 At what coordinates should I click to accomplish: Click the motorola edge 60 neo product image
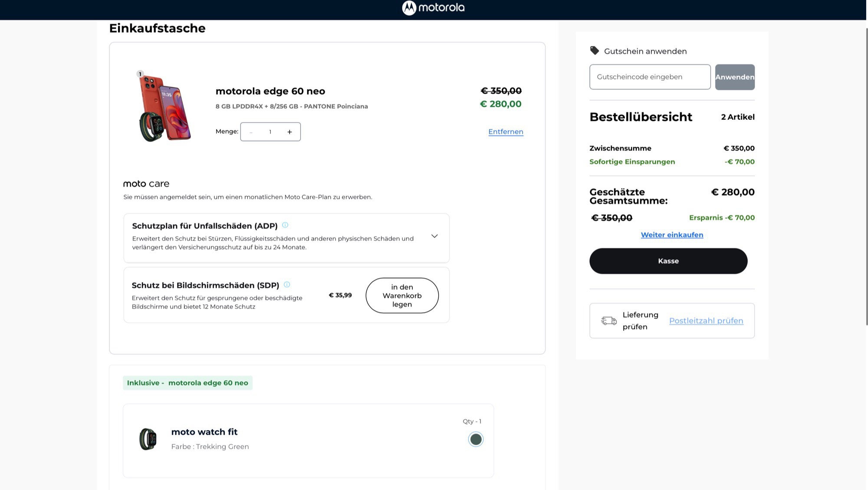(x=164, y=106)
